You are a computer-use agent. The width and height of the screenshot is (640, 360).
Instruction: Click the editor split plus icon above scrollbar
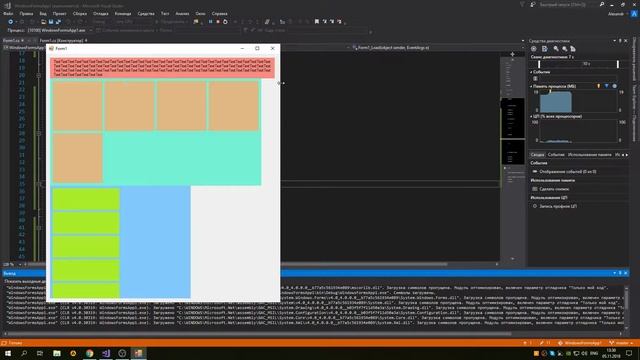(512, 54)
